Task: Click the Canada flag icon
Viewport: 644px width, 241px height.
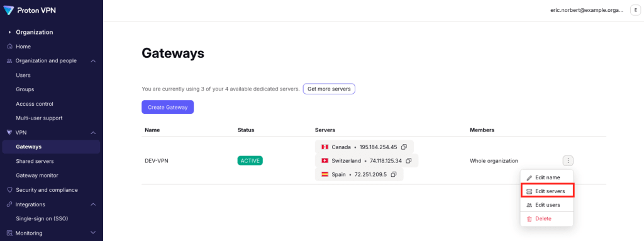Action: (x=325, y=147)
